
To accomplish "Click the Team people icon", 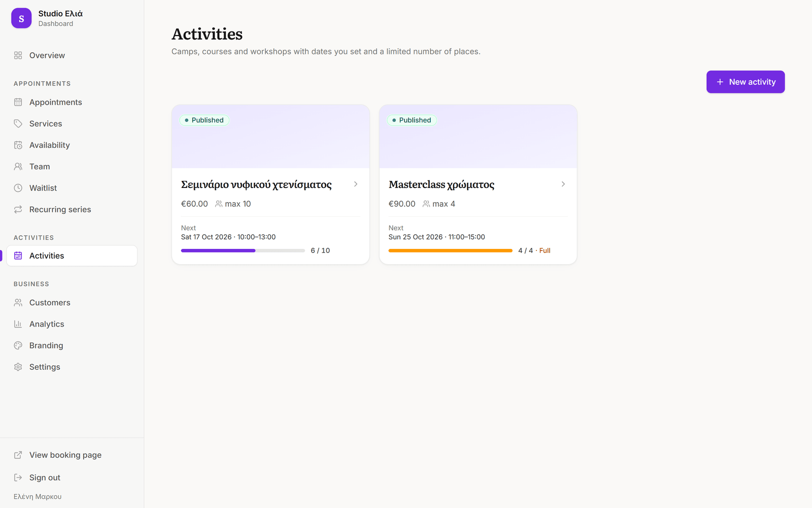I will [x=18, y=167].
